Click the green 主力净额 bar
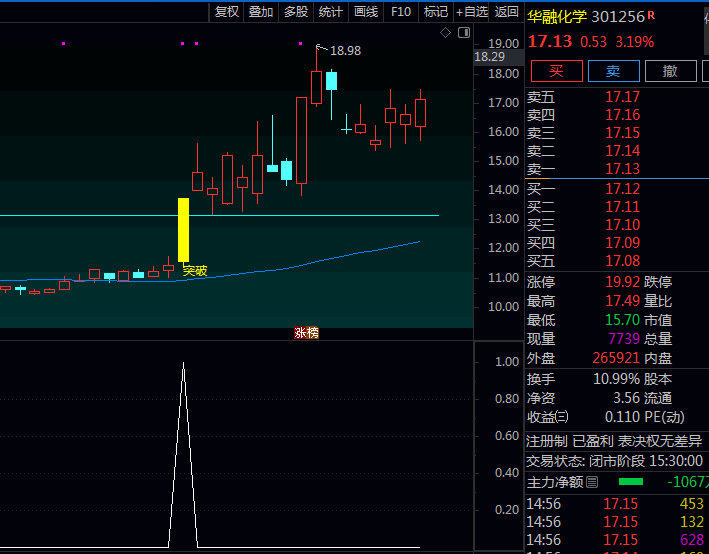The height and width of the screenshot is (554, 709). [631, 482]
